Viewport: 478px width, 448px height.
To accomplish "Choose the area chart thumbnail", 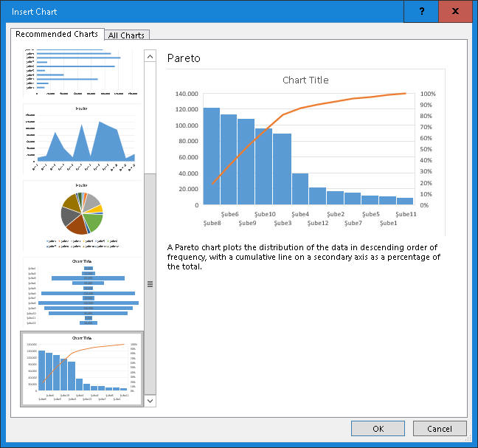I will click(x=81, y=138).
